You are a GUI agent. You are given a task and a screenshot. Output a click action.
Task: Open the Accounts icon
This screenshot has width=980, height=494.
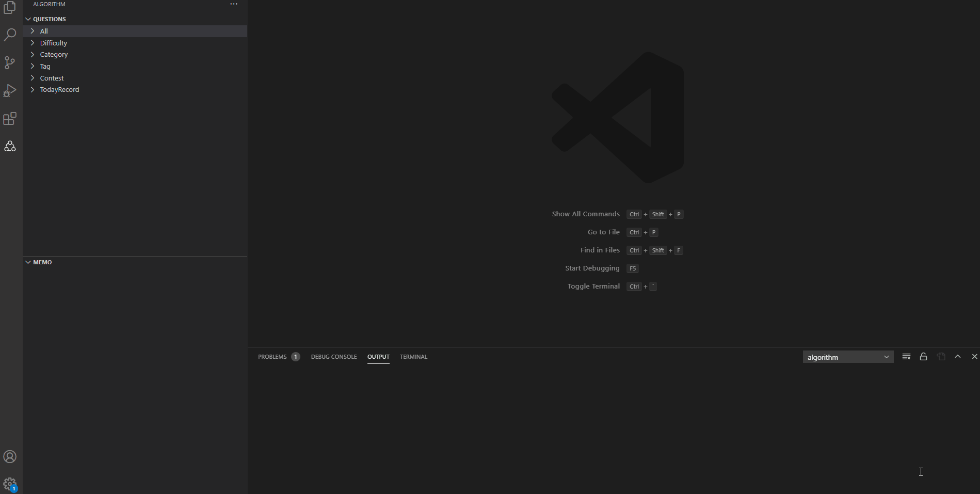point(10,457)
